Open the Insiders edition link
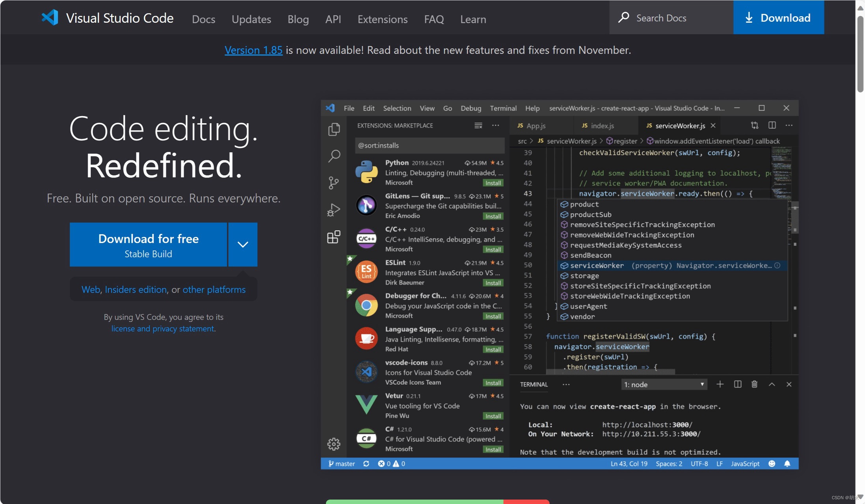 pos(136,289)
